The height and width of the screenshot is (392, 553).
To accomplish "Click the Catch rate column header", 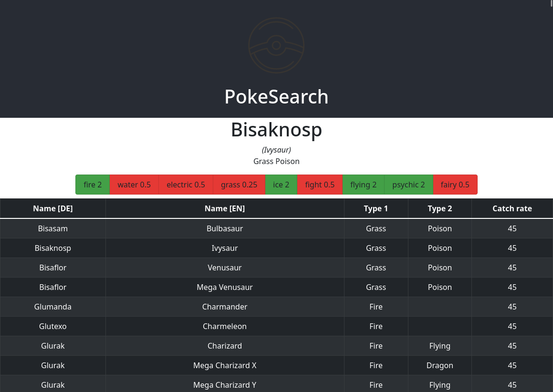I will click(x=512, y=209).
